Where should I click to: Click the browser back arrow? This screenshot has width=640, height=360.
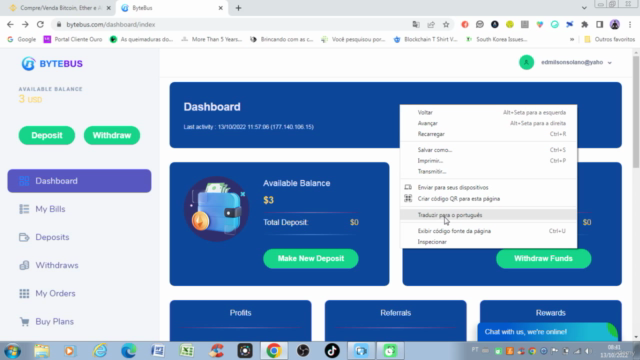(x=10, y=24)
